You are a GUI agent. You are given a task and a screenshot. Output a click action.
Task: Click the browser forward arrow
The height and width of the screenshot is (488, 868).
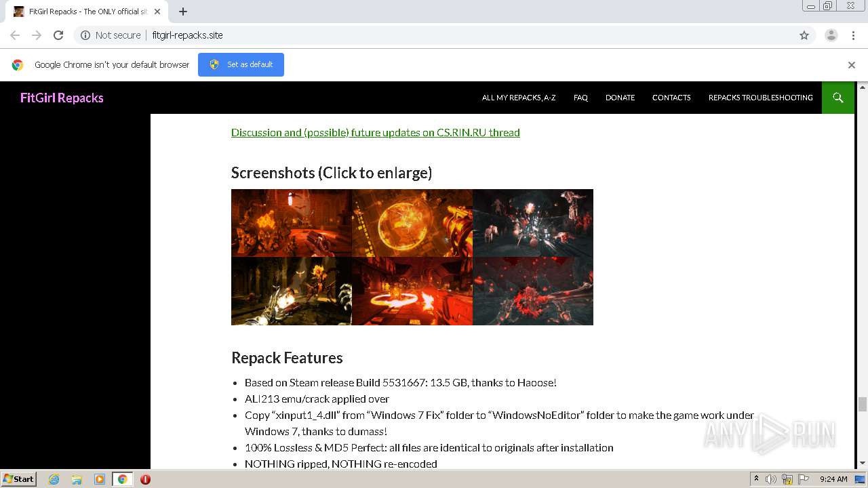click(x=37, y=35)
